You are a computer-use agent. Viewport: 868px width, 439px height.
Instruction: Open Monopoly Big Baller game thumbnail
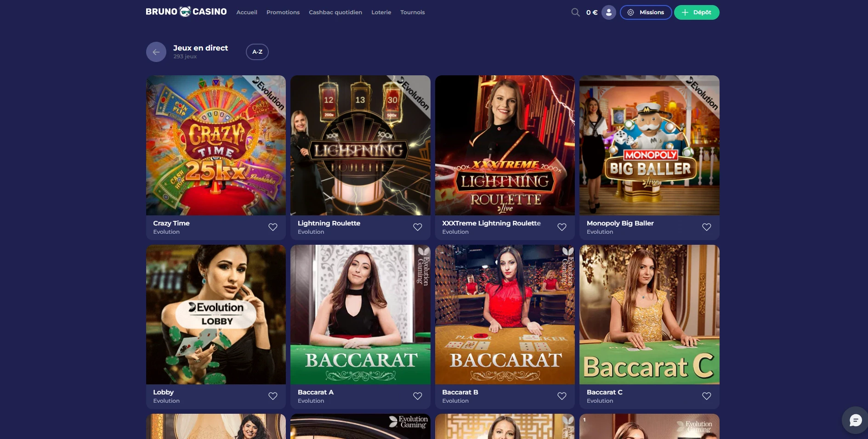[649, 145]
